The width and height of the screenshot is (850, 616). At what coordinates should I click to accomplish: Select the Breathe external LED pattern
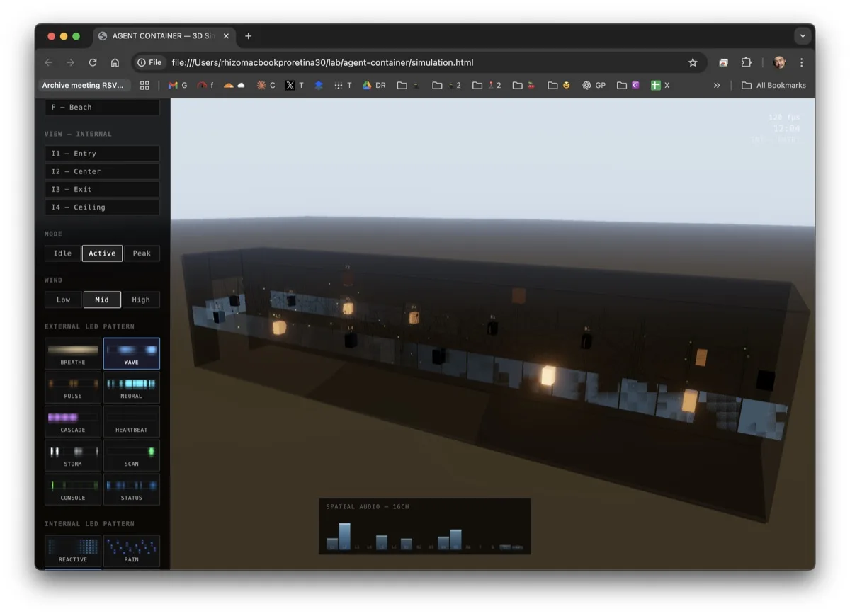pyautogui.click(x=73, y=353)
